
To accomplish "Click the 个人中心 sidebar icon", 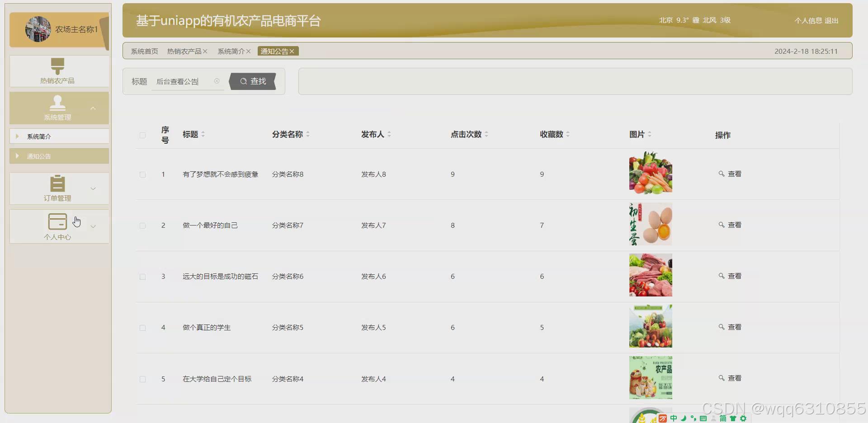I will tap(57, 221).
